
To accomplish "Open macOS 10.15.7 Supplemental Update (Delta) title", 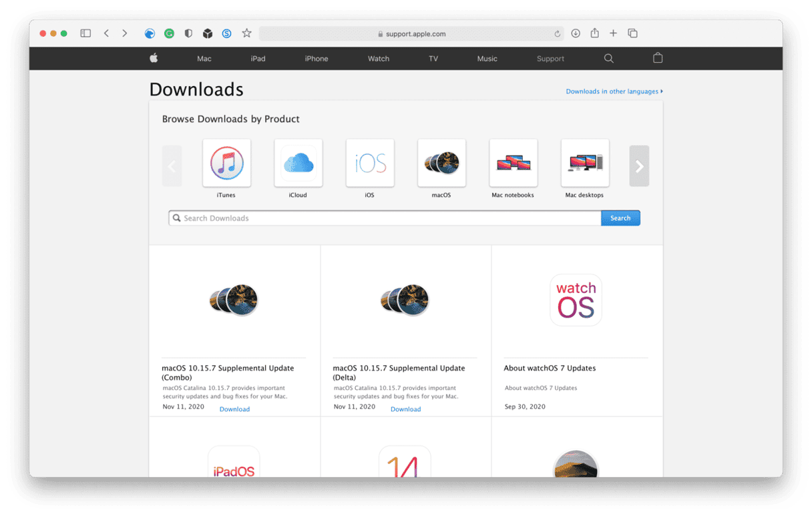I will (399, 372).
